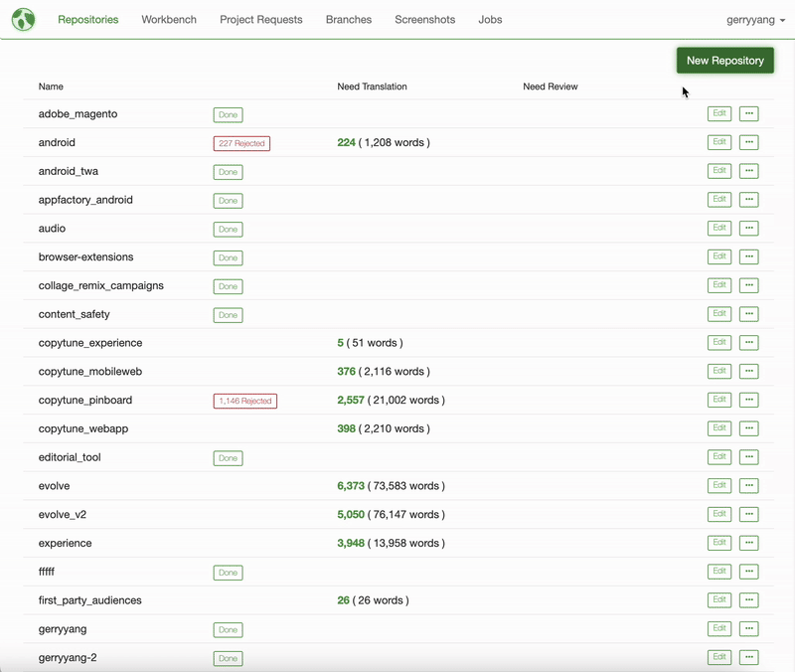Viewport: 795px width, 672px height.
Task: Click the 227 Rejected badge for android
Action: point(241,143)
